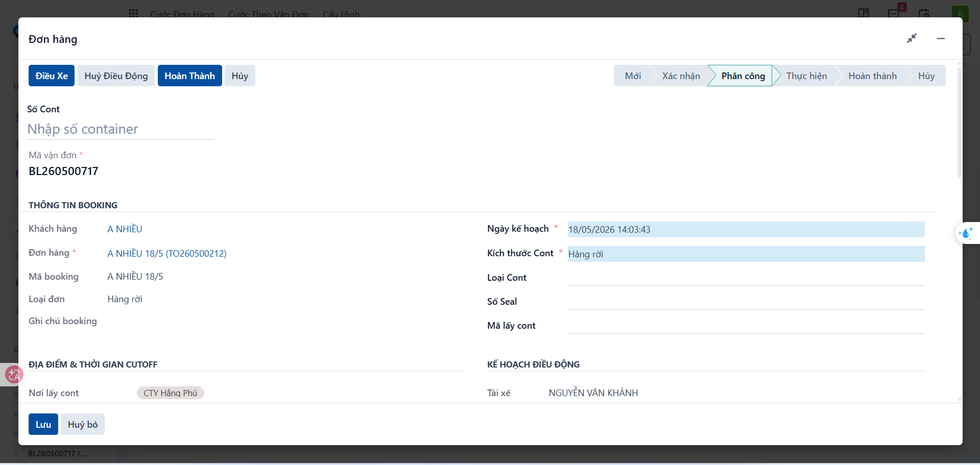Click the pink translate floating icon
The height and width of the screenshot is (465, 980).
click(x=14, y=375)
